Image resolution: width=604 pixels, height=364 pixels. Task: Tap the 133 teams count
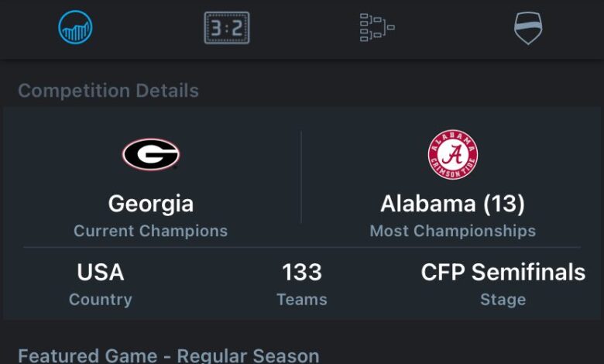(x=302, y=272)
